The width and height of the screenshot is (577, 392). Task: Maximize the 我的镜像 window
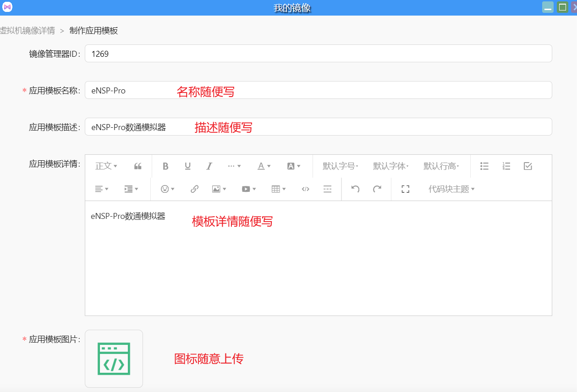pyautogui.click(x=563, y=7)
